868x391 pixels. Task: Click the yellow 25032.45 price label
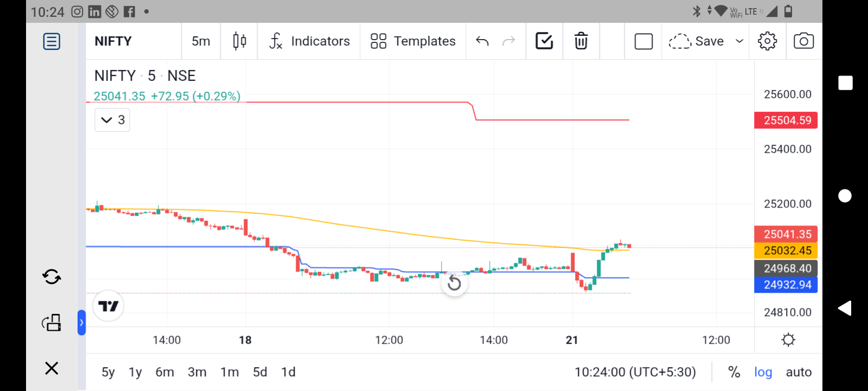coord(786,250)
